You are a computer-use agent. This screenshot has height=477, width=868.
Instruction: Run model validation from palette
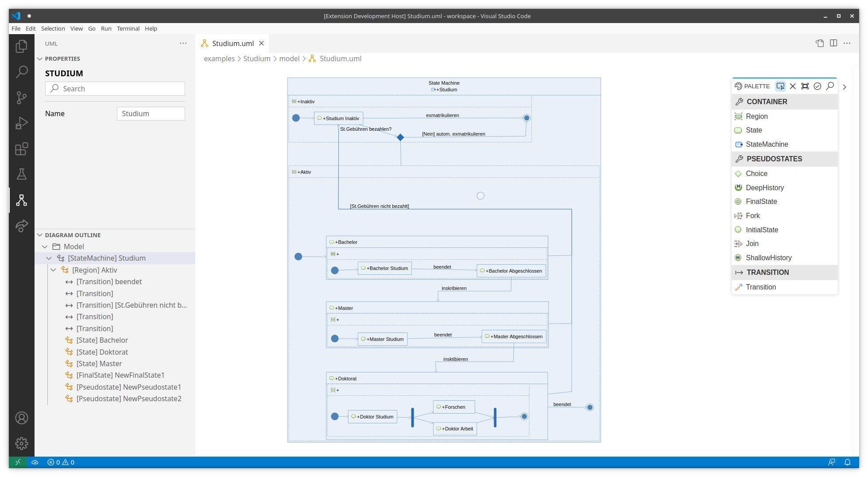click(818, 86)
